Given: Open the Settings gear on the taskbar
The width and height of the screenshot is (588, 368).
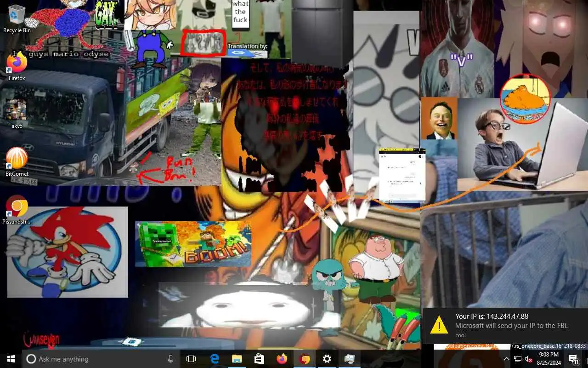Looking at the screenshot, I should tap(327, 359).
